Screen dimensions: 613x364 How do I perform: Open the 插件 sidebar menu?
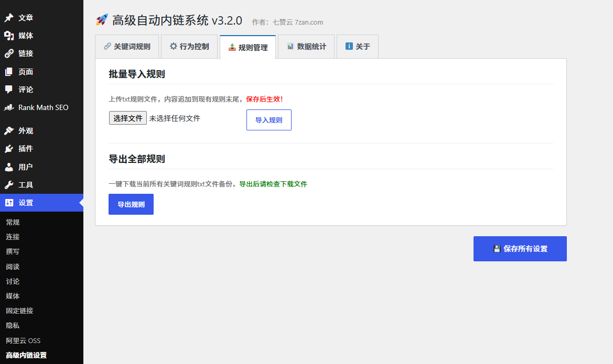pyautogui.click(x=41, y=149)
